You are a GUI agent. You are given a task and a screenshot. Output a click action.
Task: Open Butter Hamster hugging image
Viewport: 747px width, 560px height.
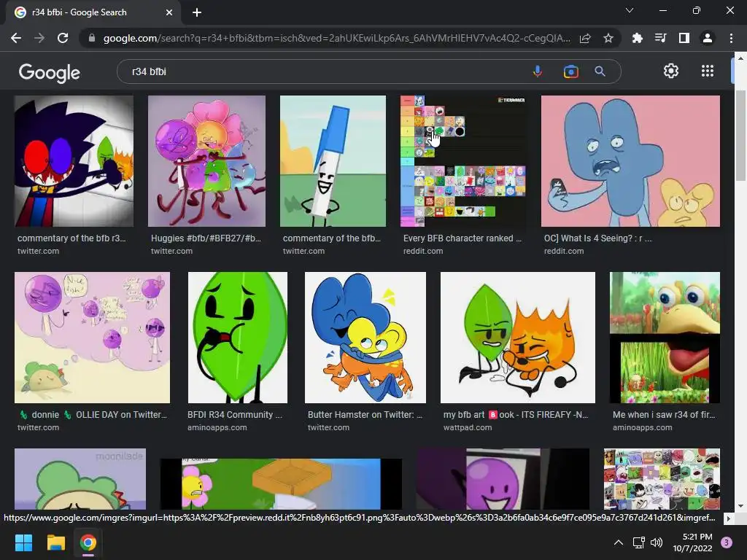(365, 338)
